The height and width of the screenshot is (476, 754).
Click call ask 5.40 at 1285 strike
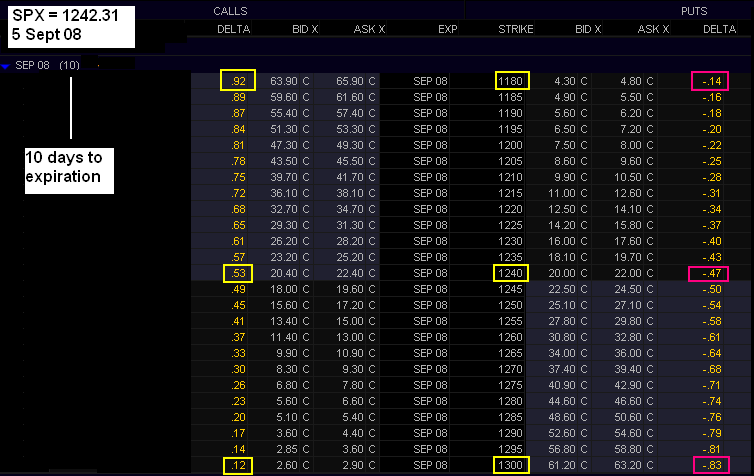click(x=352, y=417)
